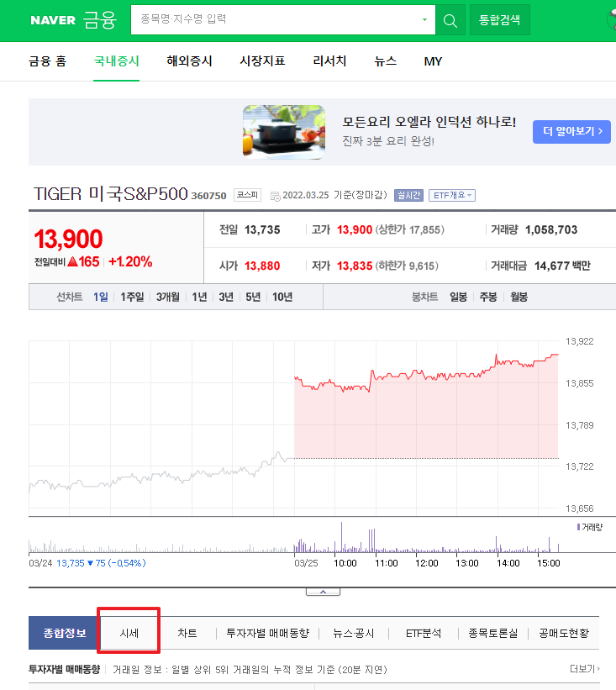Open the 공매도현황 tab
The height and width of the screenshot is (690, 616).
564,633
